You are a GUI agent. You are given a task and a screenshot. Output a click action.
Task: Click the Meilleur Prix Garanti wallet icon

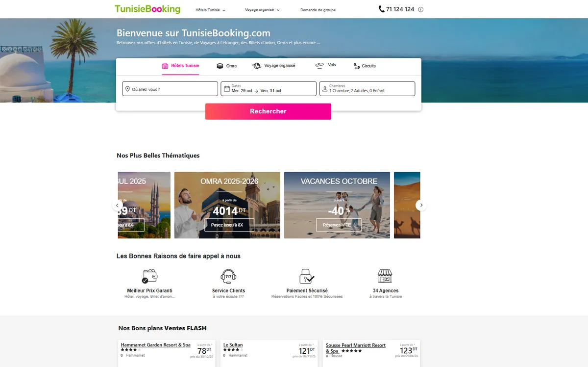(x=149, y=276)
